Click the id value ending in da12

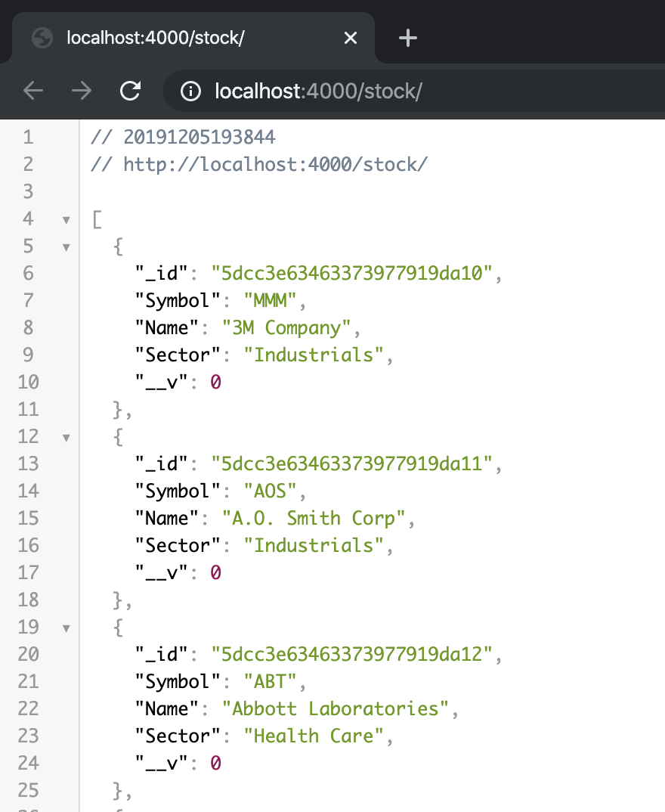pos(351,654)
